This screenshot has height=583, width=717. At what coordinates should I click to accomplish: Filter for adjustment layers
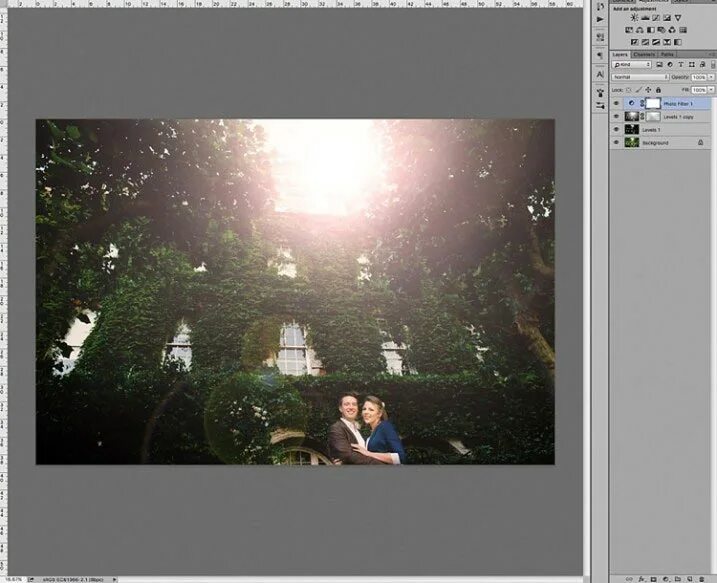point(670,64)
